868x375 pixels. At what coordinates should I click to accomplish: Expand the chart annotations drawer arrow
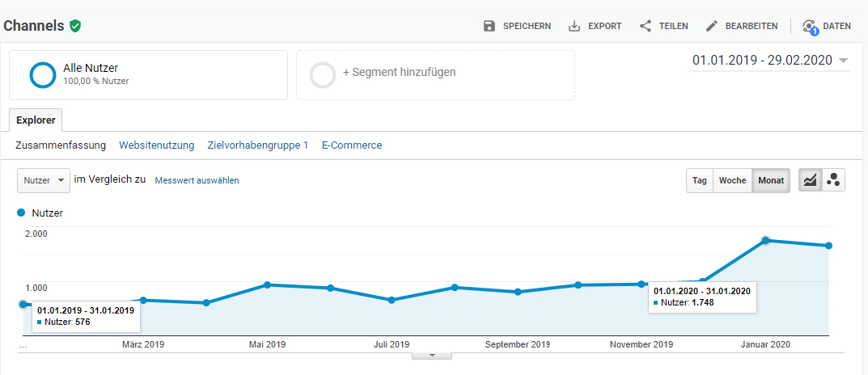[432, 356]
